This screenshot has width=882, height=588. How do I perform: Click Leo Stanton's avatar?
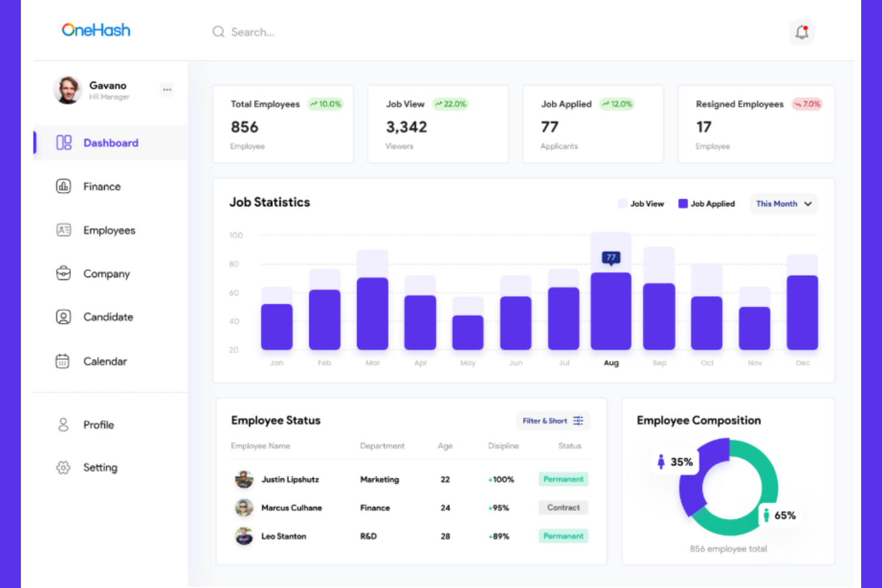click(x=244, y=536)
